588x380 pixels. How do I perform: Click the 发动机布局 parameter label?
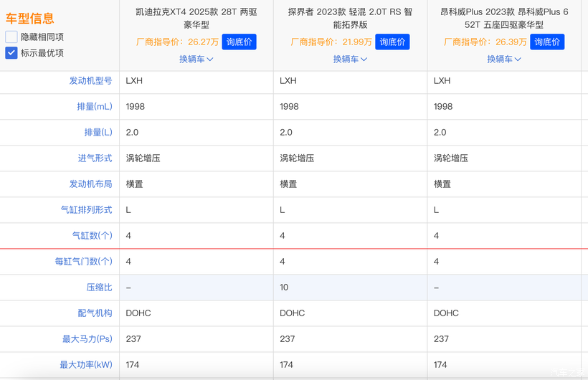[x=90, y=184]
